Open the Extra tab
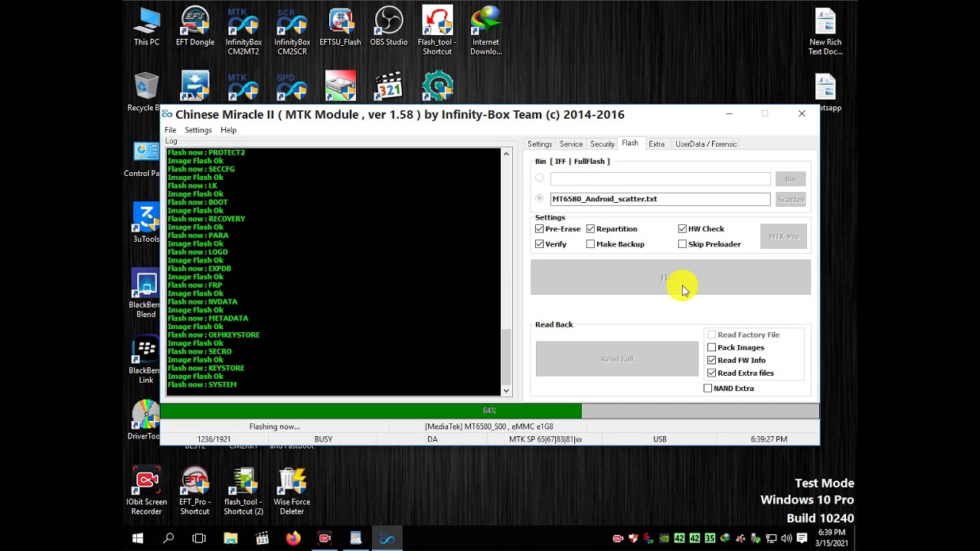This screenshot has height=551, width=980. click(x=657, y=144)
